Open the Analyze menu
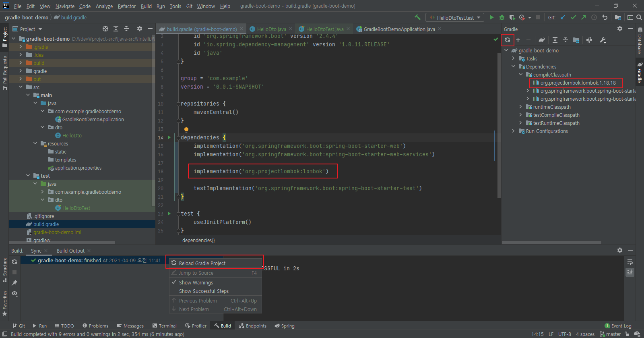Viewport: 644px width, 338px height. pos(104,6)
